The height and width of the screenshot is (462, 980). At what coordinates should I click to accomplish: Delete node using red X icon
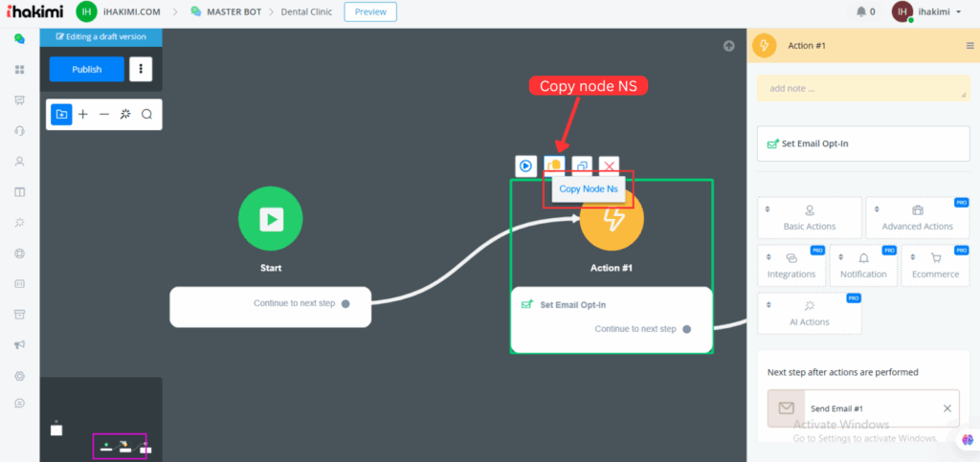pos(609,165)
